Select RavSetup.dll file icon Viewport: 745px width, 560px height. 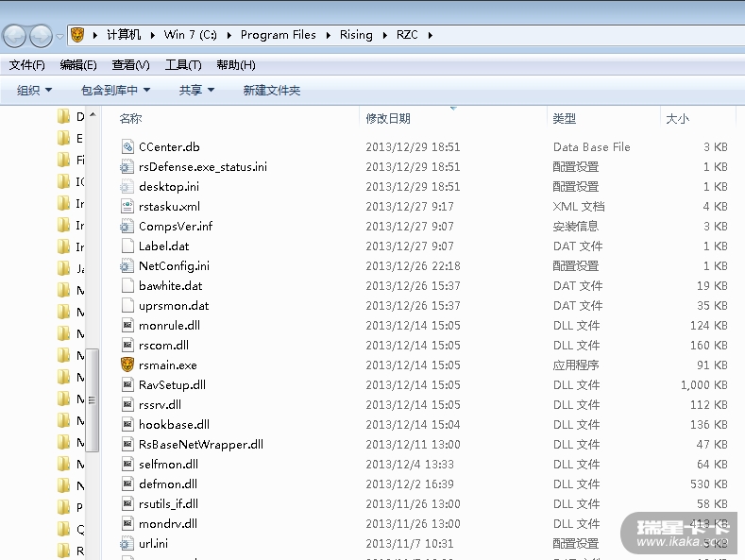point(127,385)
